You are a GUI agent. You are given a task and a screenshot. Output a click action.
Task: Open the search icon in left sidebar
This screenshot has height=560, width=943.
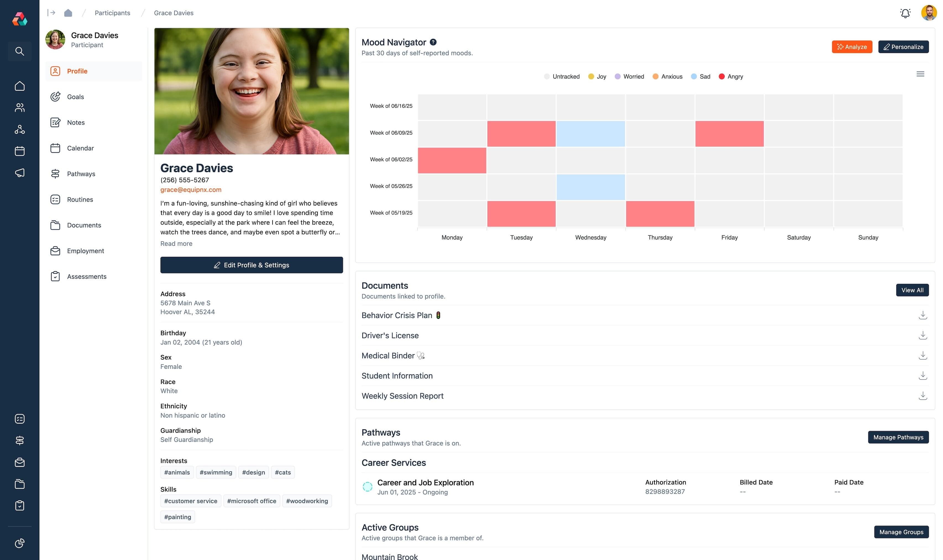tap(20, 51)
